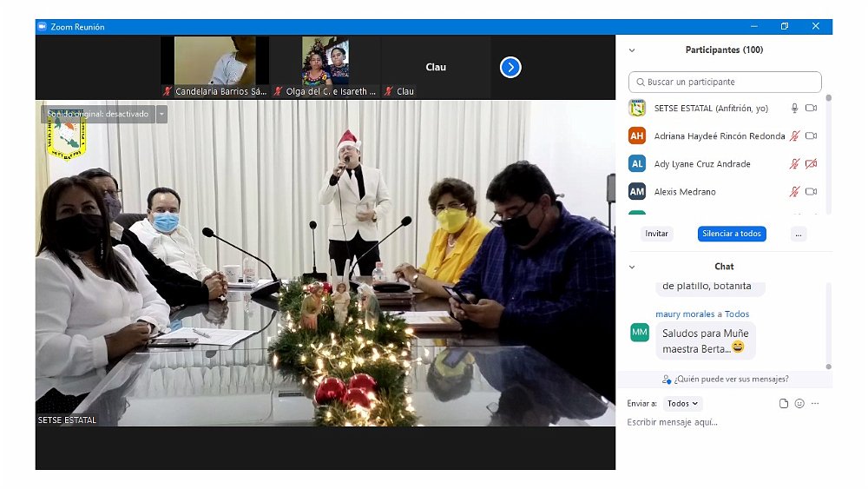Open the 'Enviar a: Todos' dropdown
The image size is (868, 489).
(682, 404)
